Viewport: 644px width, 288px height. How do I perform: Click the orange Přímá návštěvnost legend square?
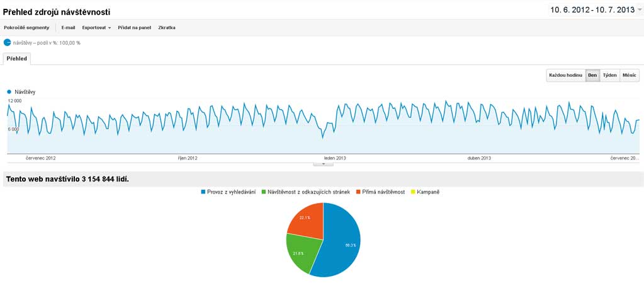pos(358,192)
